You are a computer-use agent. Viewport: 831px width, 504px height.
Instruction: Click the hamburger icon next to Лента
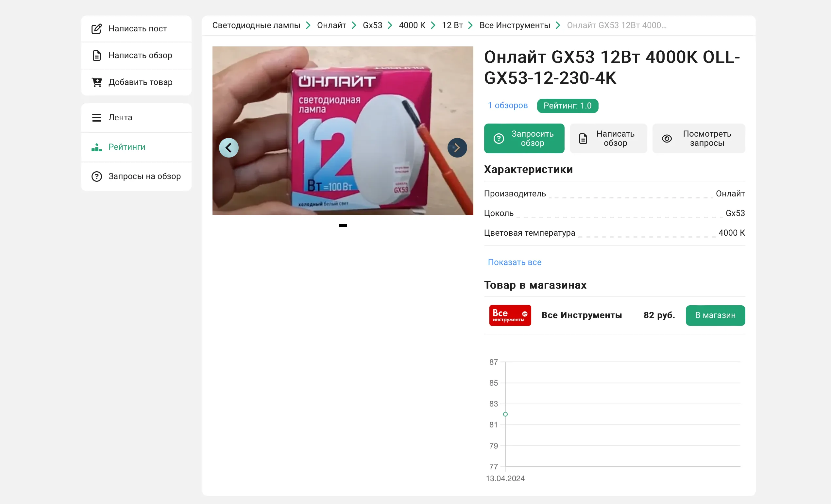(x=96, y=118)
